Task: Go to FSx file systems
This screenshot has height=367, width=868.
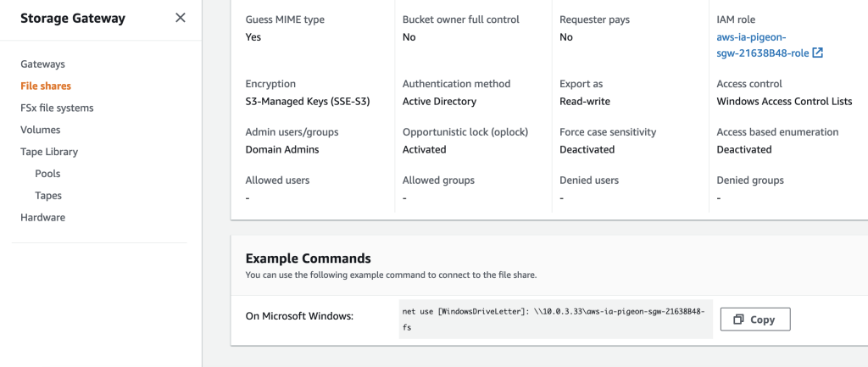Action: (x=57, y=108)
